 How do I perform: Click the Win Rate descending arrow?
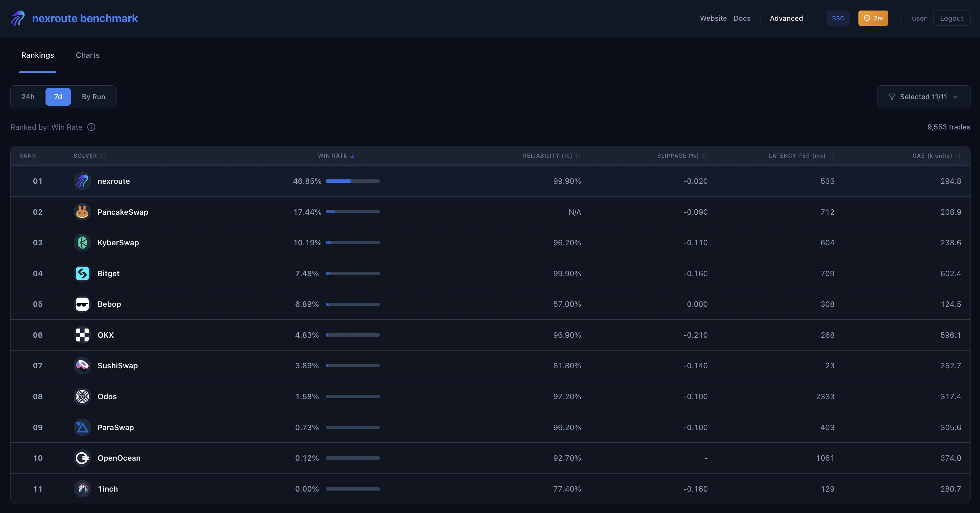click(352, 156)
